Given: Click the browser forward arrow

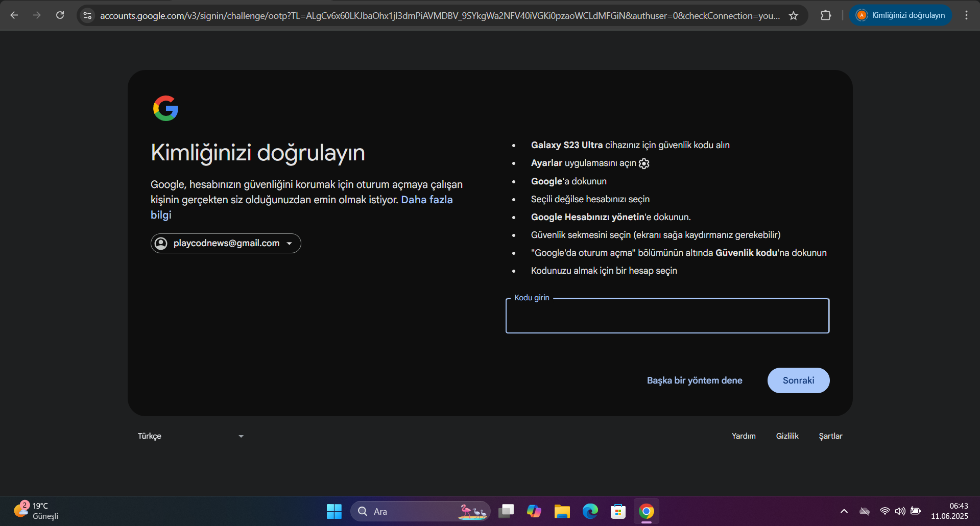Looking at the screenshot, I should pyautogui.click(x=37, y=15).
